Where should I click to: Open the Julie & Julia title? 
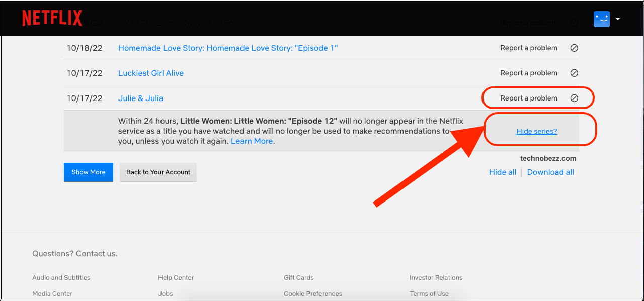coord(140,98)
